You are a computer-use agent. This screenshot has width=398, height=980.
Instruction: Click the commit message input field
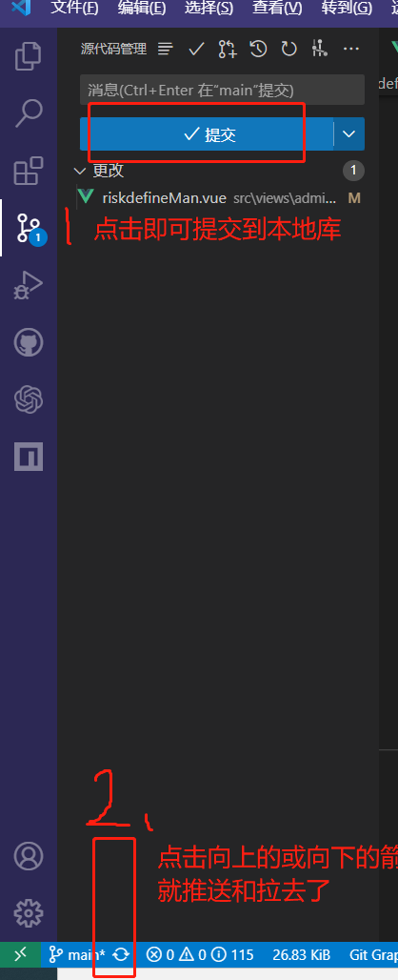222,90
